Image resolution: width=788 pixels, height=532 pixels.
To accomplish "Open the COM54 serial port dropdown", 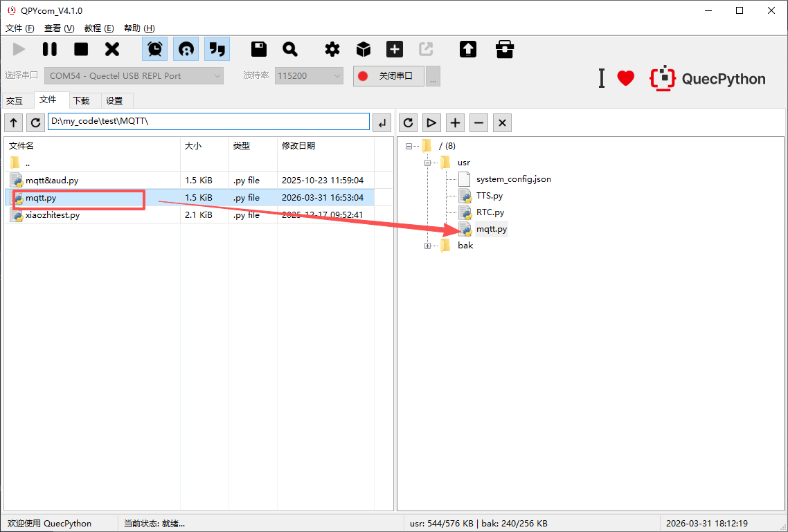I will [134, 75].
